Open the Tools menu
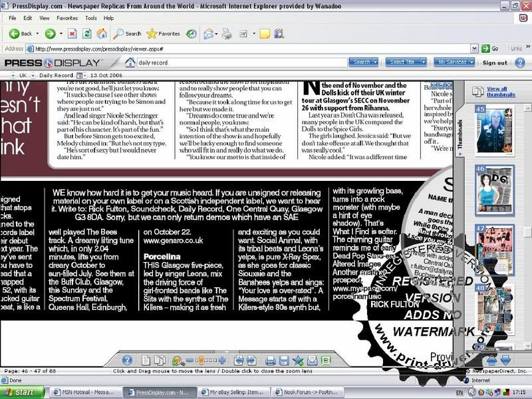This screenshot has height=399, width=532. coord(91,18)
